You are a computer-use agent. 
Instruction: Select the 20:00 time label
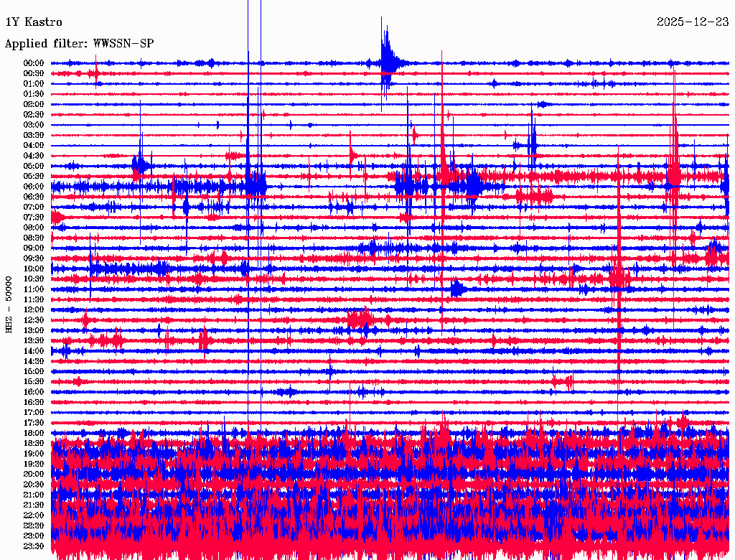tap(34, 474)
